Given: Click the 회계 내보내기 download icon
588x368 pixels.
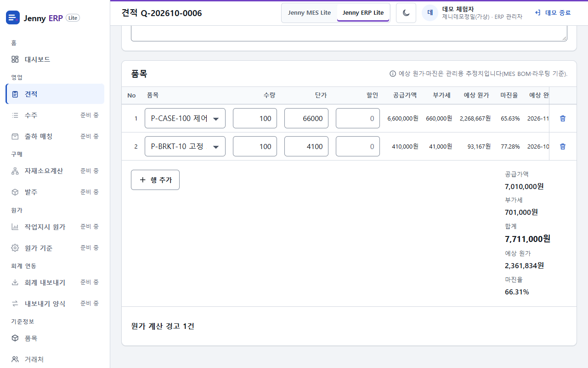Looking at the screenshot, I should 15,282.
